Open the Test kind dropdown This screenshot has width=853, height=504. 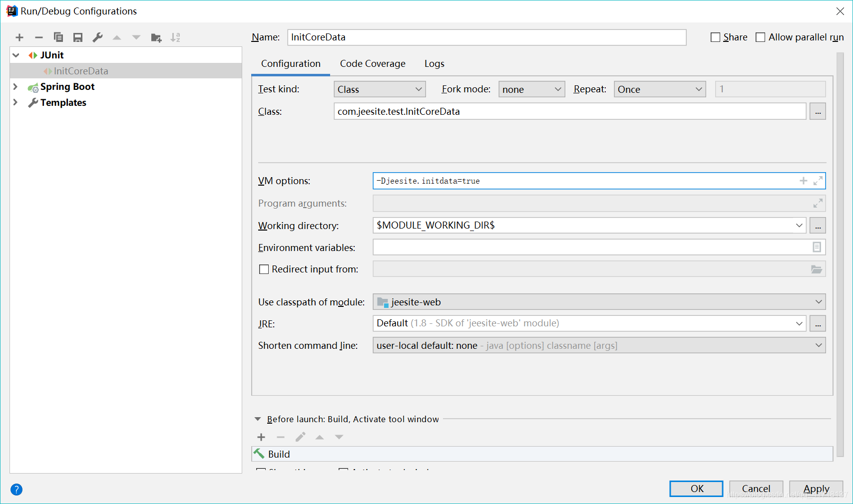point(380,89)
